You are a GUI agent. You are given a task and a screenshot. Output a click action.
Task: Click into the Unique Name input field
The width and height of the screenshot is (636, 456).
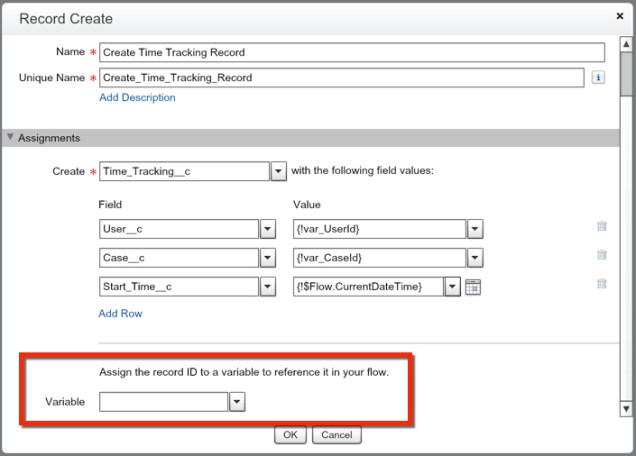342,77
